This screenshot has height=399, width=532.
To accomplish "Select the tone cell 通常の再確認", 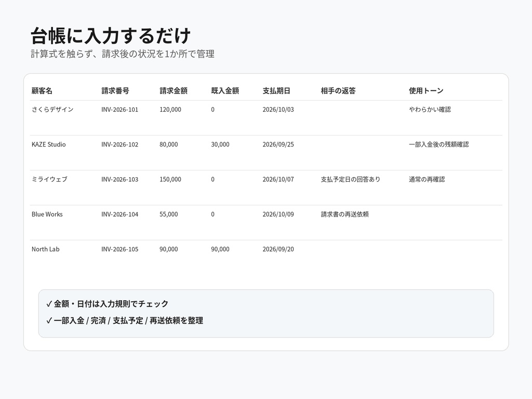I will (427, 179).
